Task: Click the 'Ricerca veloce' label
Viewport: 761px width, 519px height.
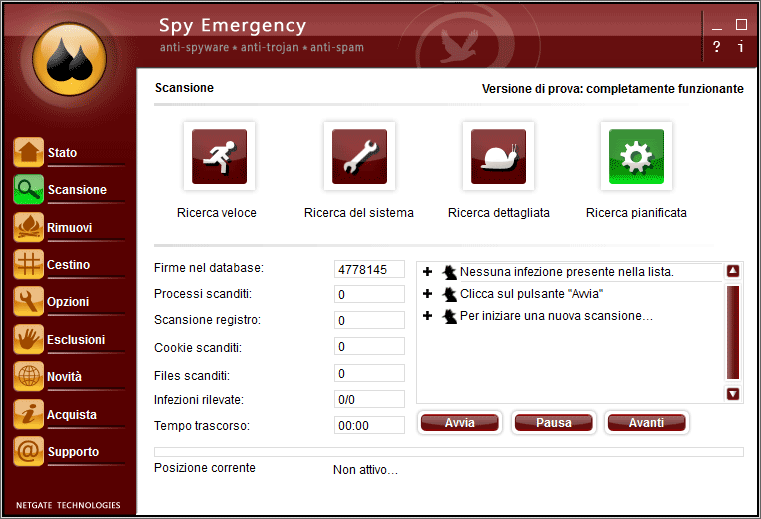Action: 217,213
